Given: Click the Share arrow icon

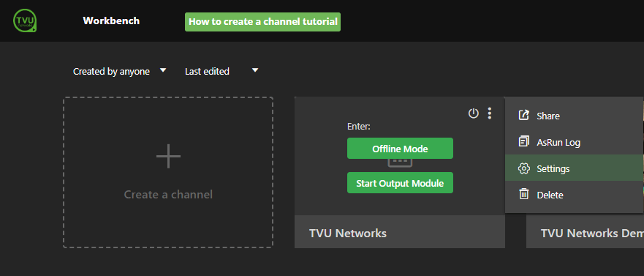Looking at the screenshot, I should click(x=523, y=115).
